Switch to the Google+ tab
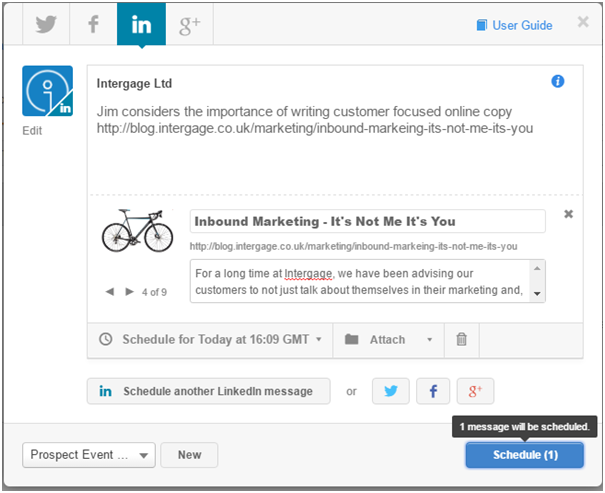Viewport: 605px width, 493px height. [189, 24]
